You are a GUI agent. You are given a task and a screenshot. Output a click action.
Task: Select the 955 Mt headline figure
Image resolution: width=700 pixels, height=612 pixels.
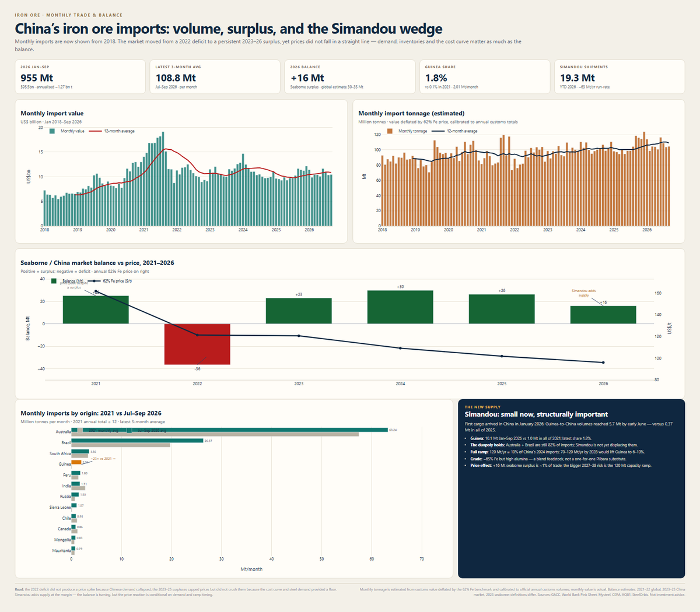coord(37,78)
